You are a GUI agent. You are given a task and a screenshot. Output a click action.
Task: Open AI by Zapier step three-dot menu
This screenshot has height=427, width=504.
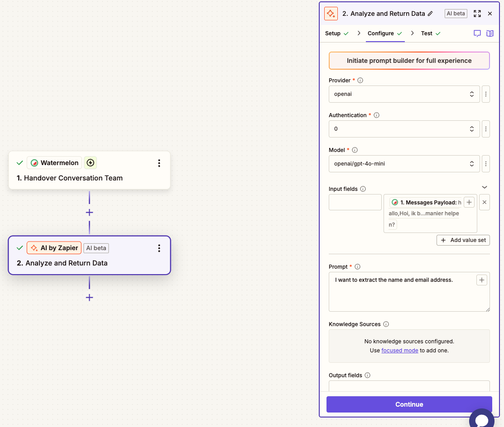click(159, 248)
